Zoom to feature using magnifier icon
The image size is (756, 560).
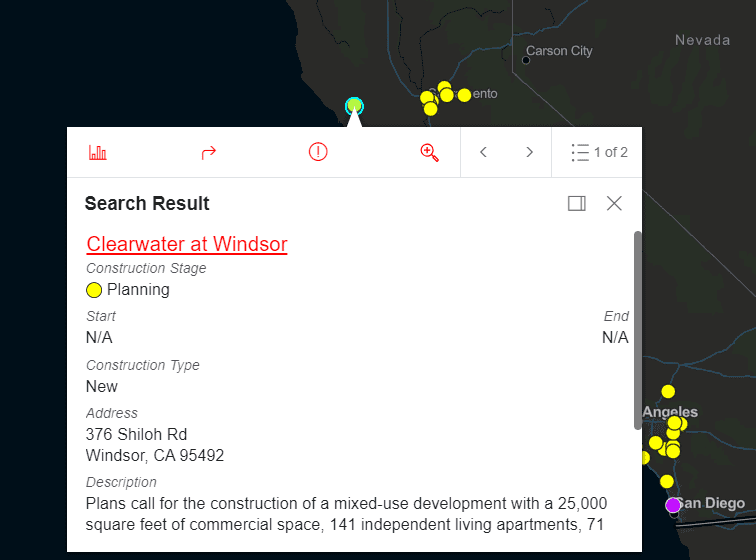tap(430, 152)
